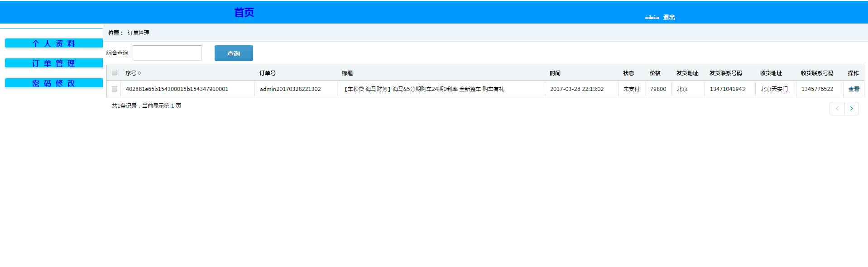This screenshot has width=868, height=267.
Task: Click the 价格 column header
Action: [x=655, y=73]
